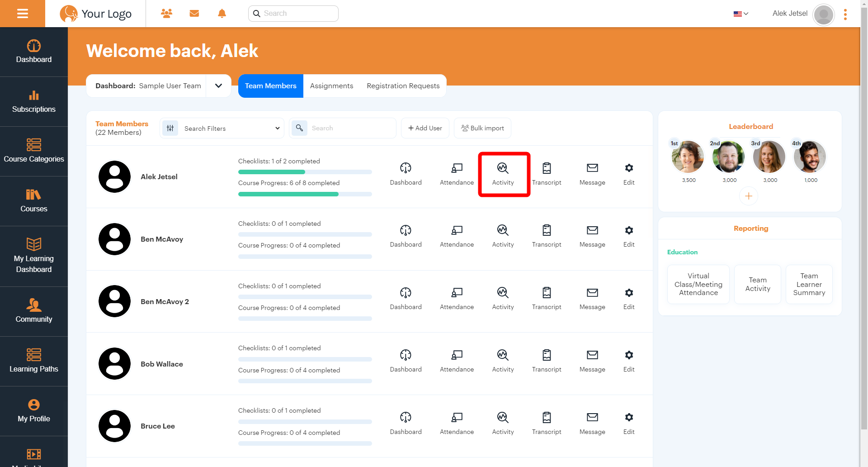Click Alek Jetsel's profile avatar
The image size is (868, 467).
pyautogui.click(x=115, y=177)
